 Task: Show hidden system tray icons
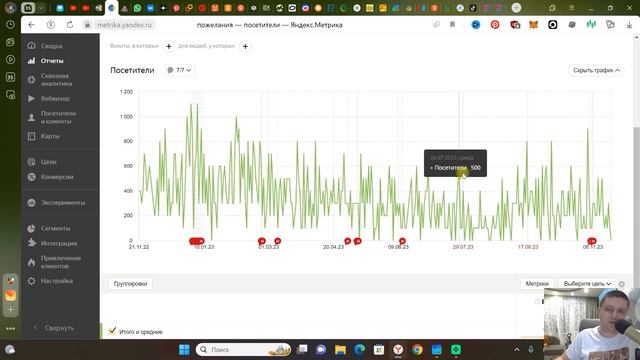[517, 350]
